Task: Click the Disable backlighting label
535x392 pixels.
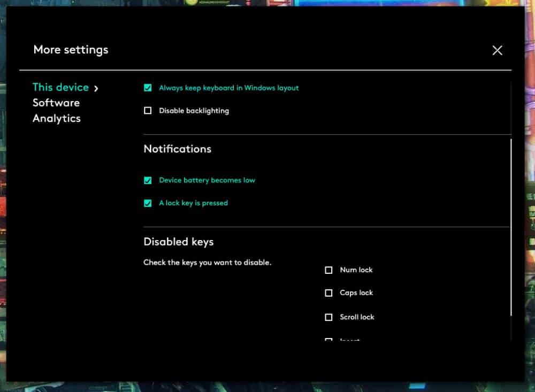Action: point(194,111)
